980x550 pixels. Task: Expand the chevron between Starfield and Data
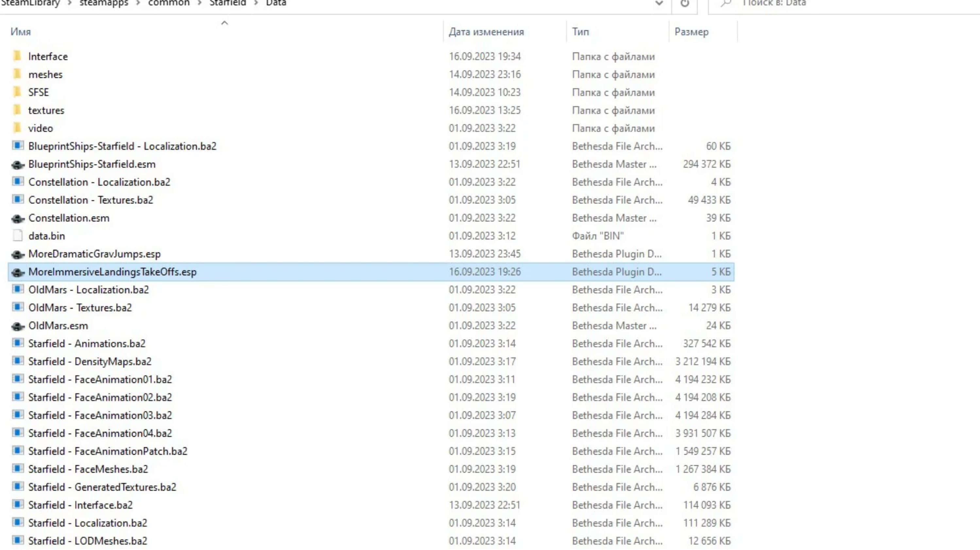click(x=256, y=3)
